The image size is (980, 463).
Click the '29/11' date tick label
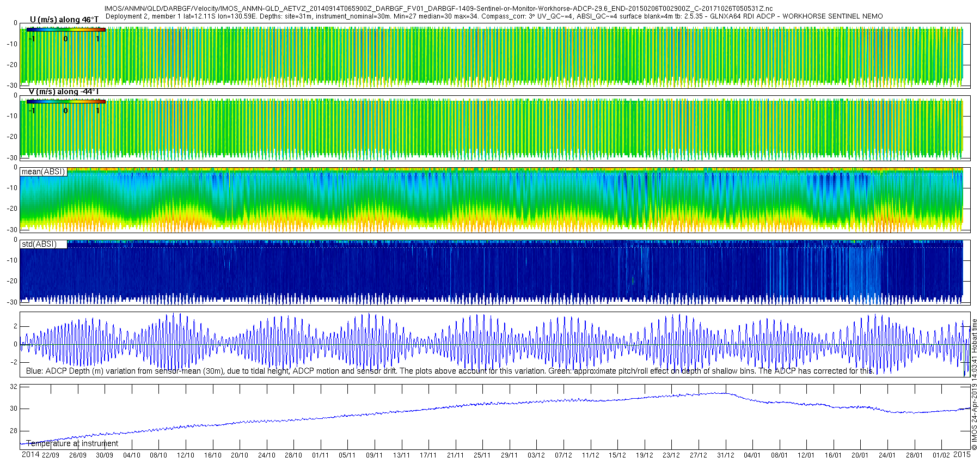510,455
